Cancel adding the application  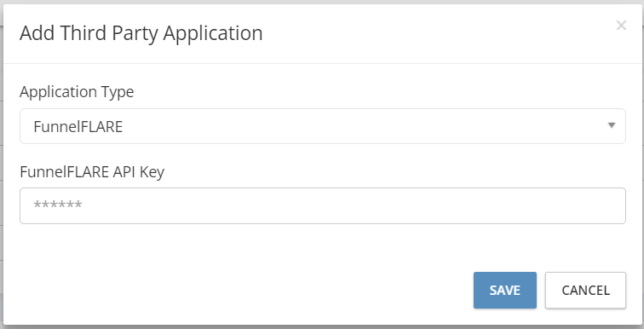pos(585,290)
